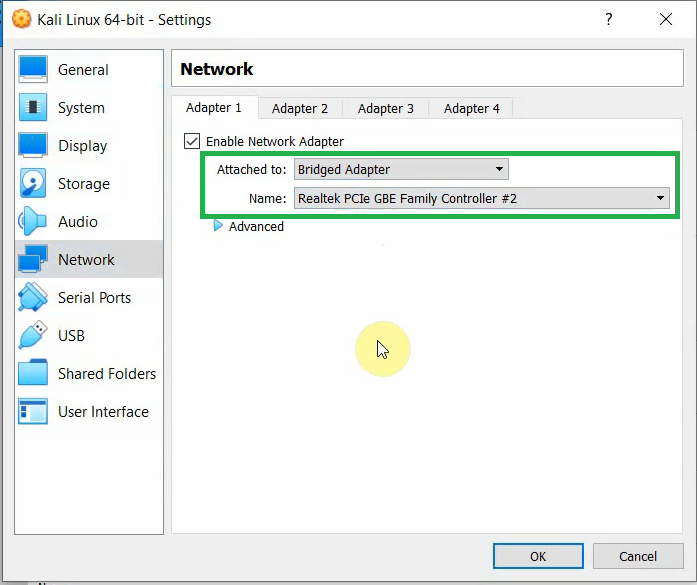Open the Serial Ports connector icon

32,297
